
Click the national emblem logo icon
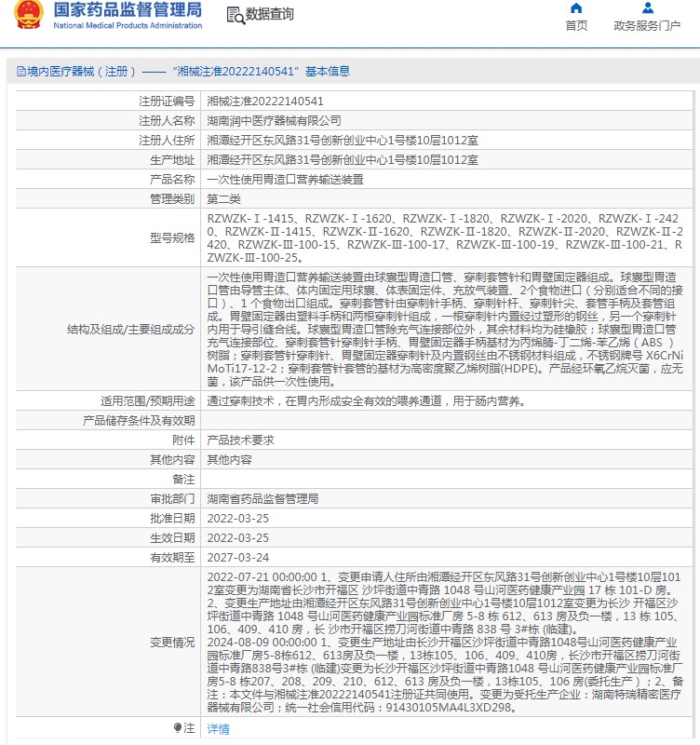(28, 14)
